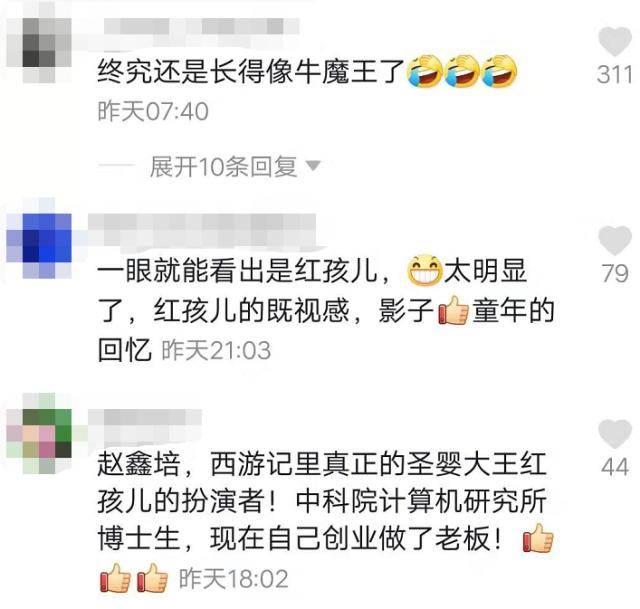Click first laughing-crying emoji in top comment
Screen dimensions: 640x609
(x=426, y=71)
